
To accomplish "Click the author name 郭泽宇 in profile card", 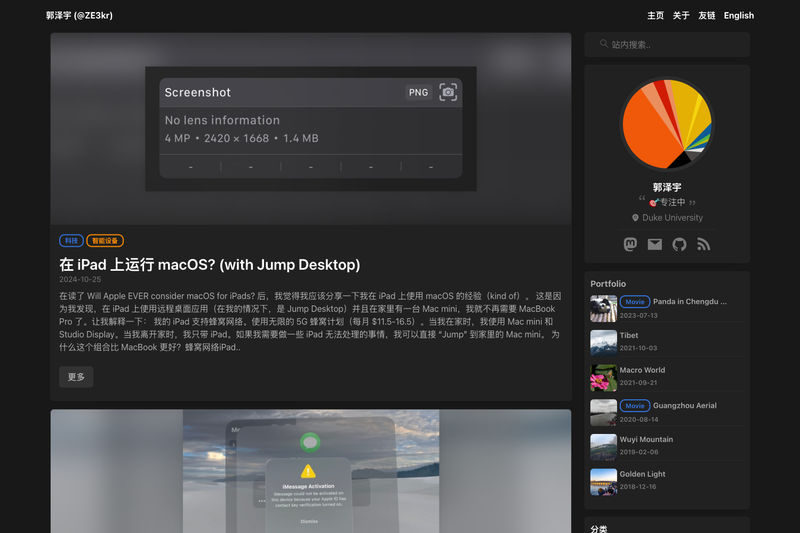I will (x=667, y=187).
